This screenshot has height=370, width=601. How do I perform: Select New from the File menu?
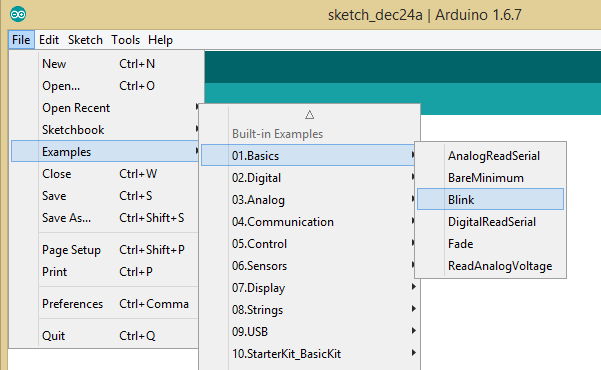(x=105, y=64)
